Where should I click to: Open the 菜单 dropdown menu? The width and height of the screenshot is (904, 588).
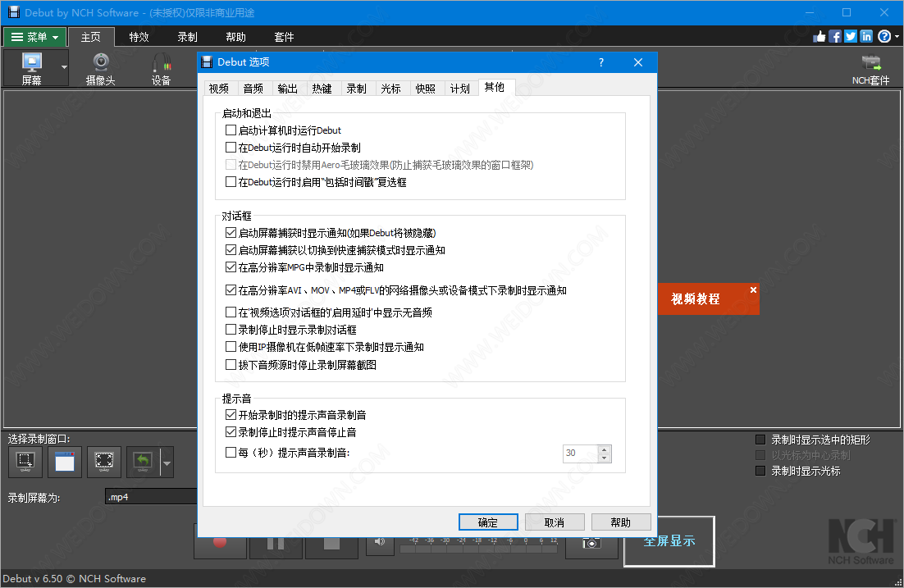(x=34, y=37)
